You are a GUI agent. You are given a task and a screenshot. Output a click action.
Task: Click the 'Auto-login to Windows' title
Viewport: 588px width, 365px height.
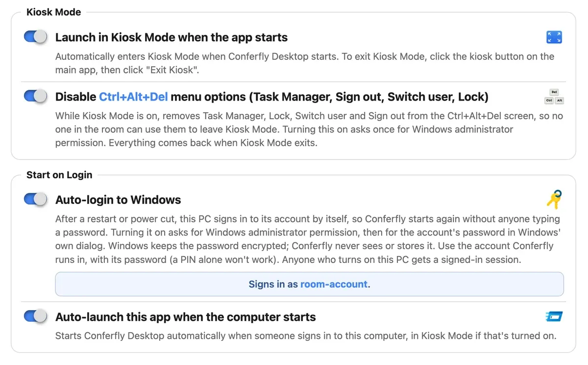click(x=118, y=200)
